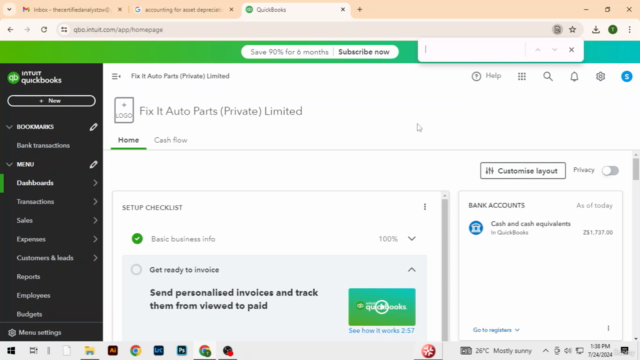Collapse the Get ready to invoice section
This screenshot has width=640, height=360.
411,270
